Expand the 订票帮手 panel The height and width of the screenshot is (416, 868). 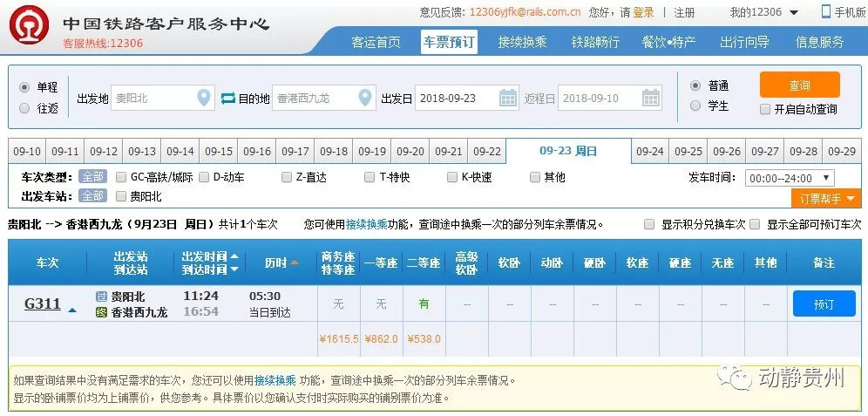[x=826, y=198]
